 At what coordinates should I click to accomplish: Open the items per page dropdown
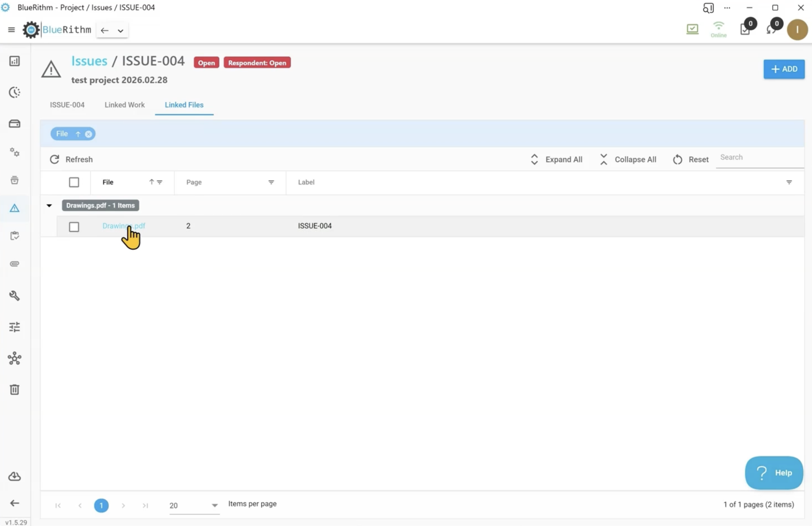(x=214, y=505)
